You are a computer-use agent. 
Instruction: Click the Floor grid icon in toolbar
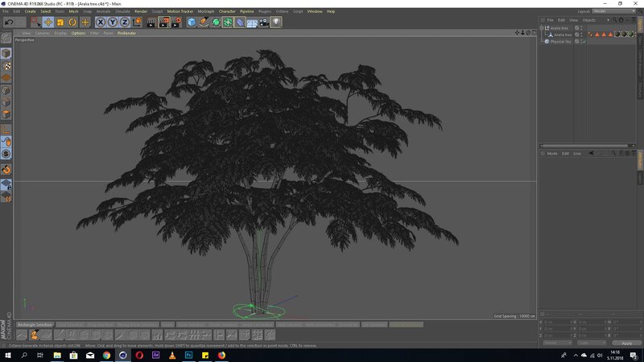[x=252, y=23]
